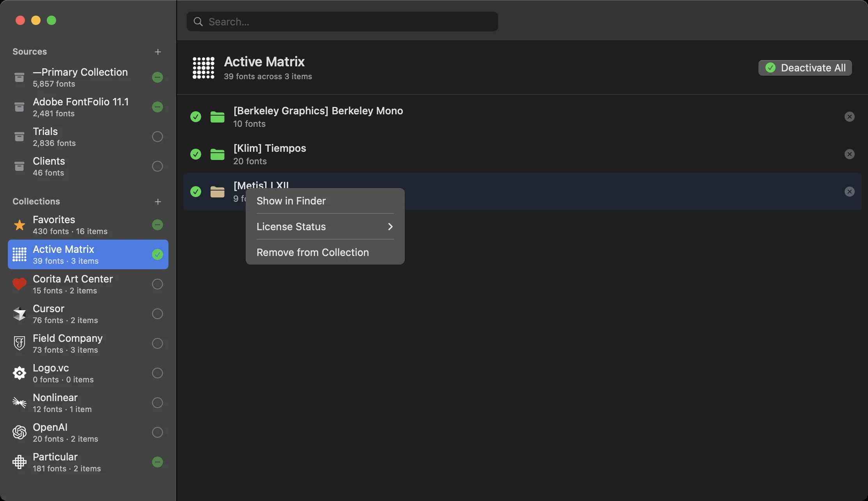868x501 pixels.
Task: Deactivate the Active Matrix sidebar collection
Action: click(x=158, y=254)
